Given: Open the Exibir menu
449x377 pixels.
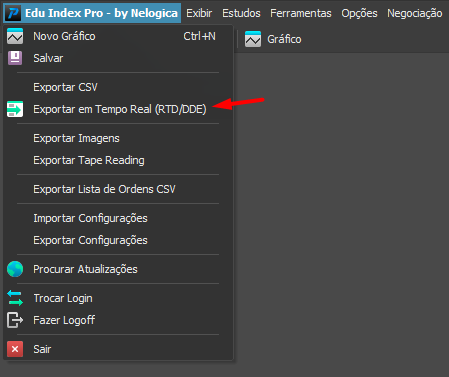Looking at the screenshot, I should click(x=199, y=13).
